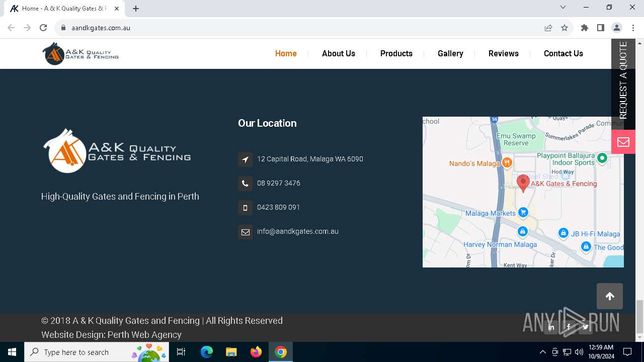Click Perth Web Agency credit link
644x362 pixels.
point(144,334)
